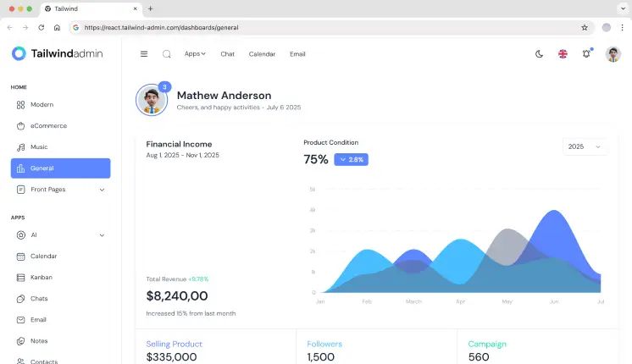This screenshot has height=364, width=632.
Task: Open the user profile avatar in header
Action: (x=613, y=54)
